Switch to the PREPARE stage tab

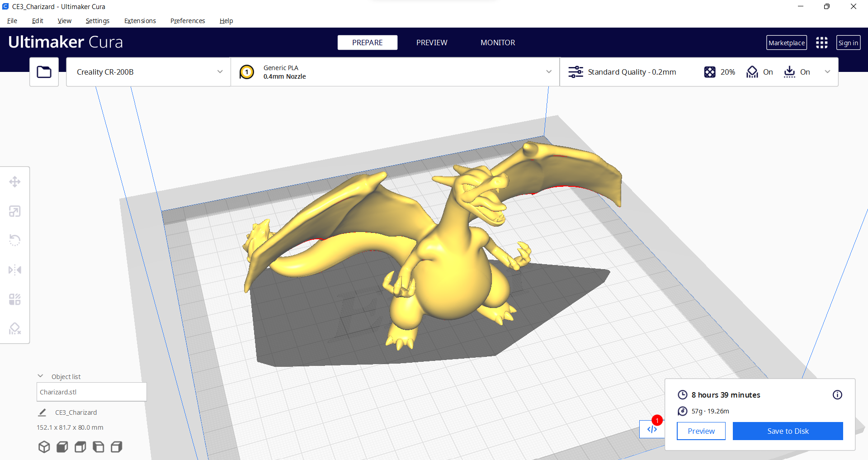point(368,43)
